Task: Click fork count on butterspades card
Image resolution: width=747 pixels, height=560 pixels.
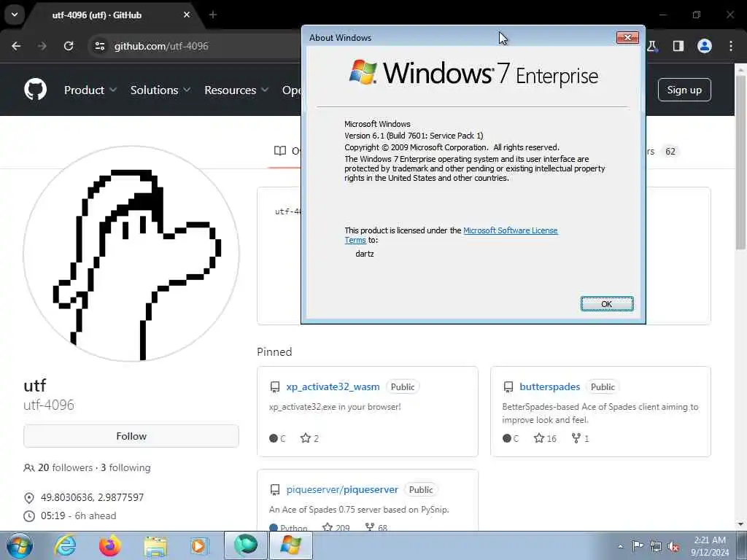Action: coord(580,438)
